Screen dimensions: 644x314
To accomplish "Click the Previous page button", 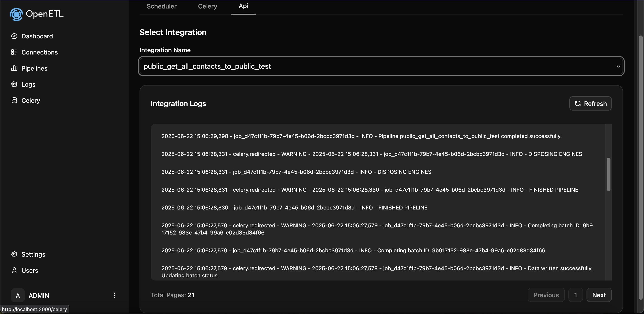I will 546,295.
